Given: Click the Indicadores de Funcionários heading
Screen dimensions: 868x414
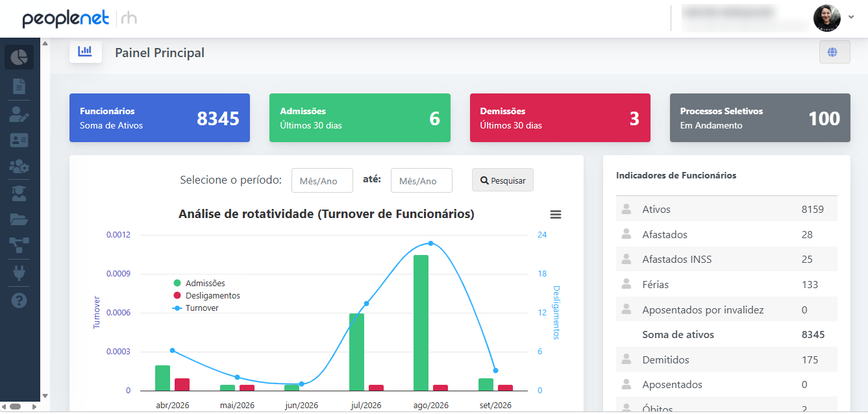Looking at the screenshot, I should coord(676,175).
